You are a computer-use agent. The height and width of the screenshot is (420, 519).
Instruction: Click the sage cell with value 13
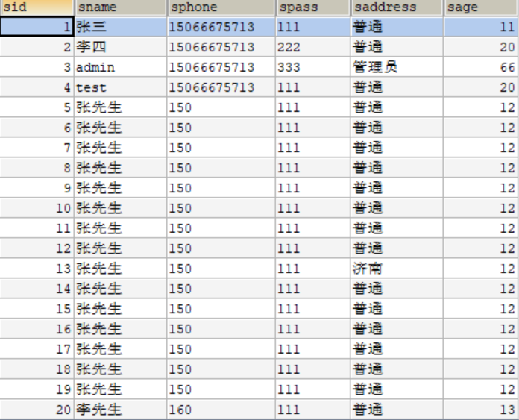[481, 410]
